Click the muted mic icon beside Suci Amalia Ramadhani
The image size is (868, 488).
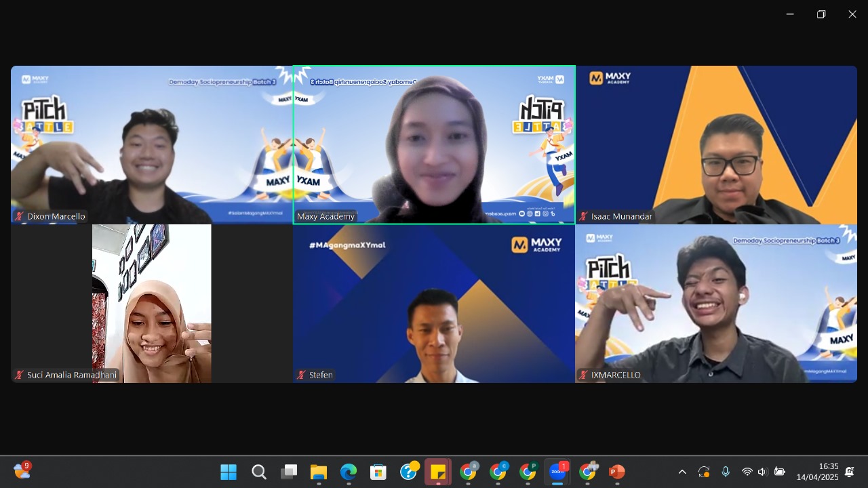pyautogui.click(x=19, y=375)
